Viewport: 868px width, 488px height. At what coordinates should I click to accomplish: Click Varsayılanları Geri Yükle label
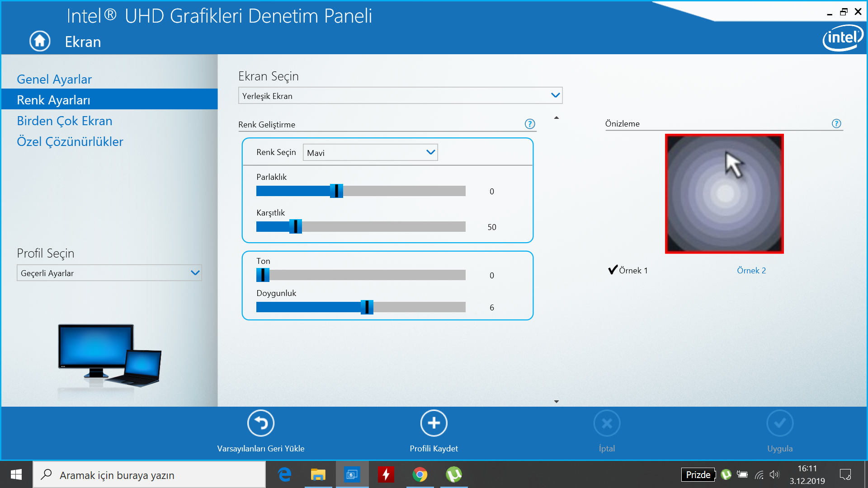point(261,448)
